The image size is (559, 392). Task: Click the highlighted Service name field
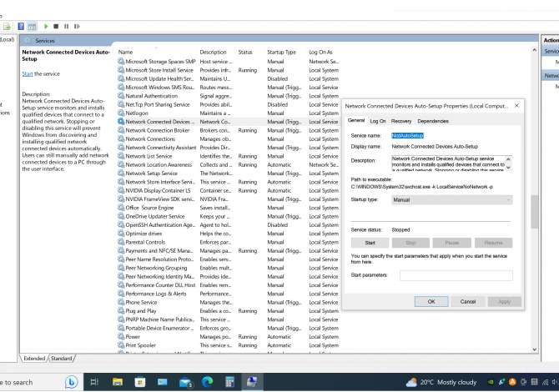tap(407, 135)
